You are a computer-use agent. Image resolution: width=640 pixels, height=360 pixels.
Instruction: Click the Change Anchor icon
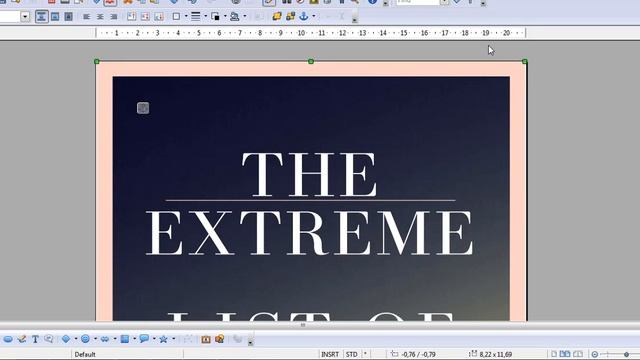pyautogui.click(x=304, y=17)
